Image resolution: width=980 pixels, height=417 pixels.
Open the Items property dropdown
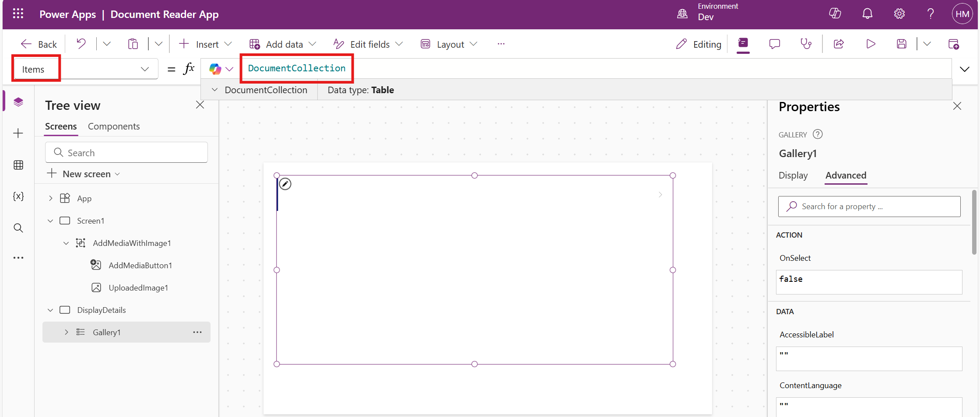coord(144,69)
